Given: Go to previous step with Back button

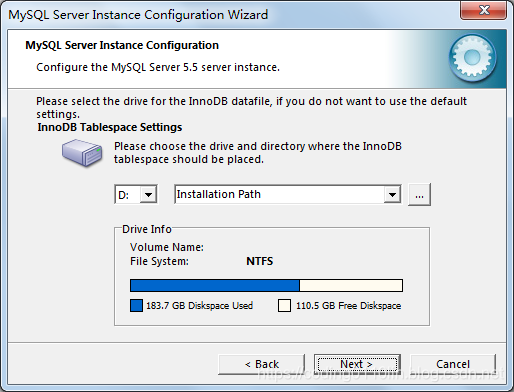Looking at the screenshot, I should [262, 364].
